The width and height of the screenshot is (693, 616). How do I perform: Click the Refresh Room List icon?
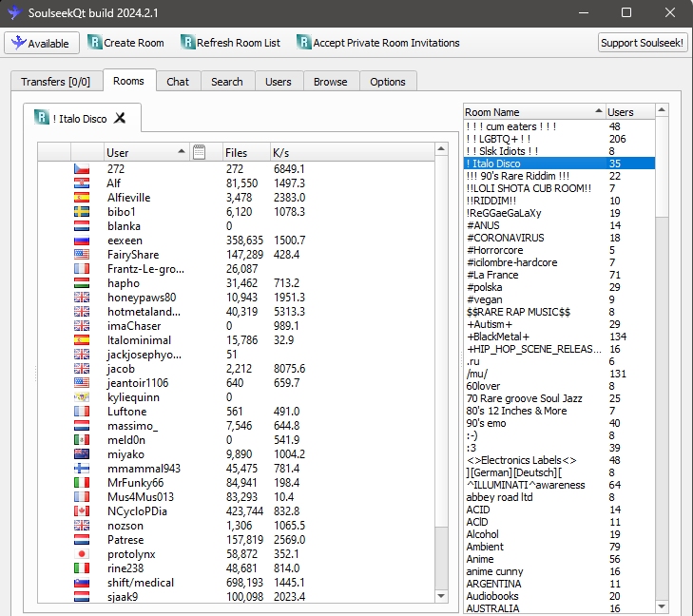[x=187, y=43]
